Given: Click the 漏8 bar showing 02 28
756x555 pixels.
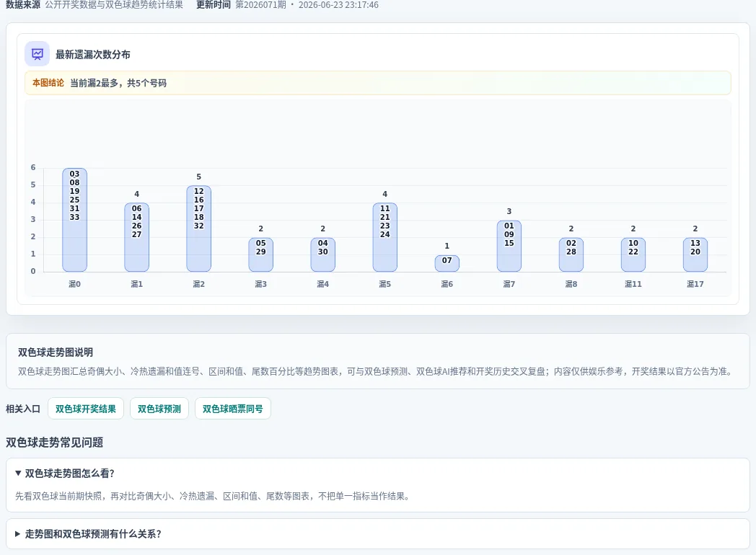Looking at the screenshot, I should 571,254.
